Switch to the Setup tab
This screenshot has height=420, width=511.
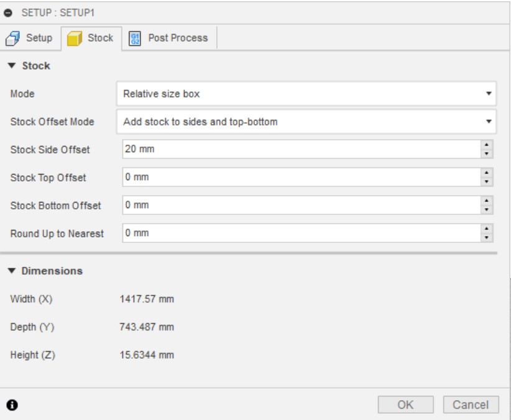(30, 38)
